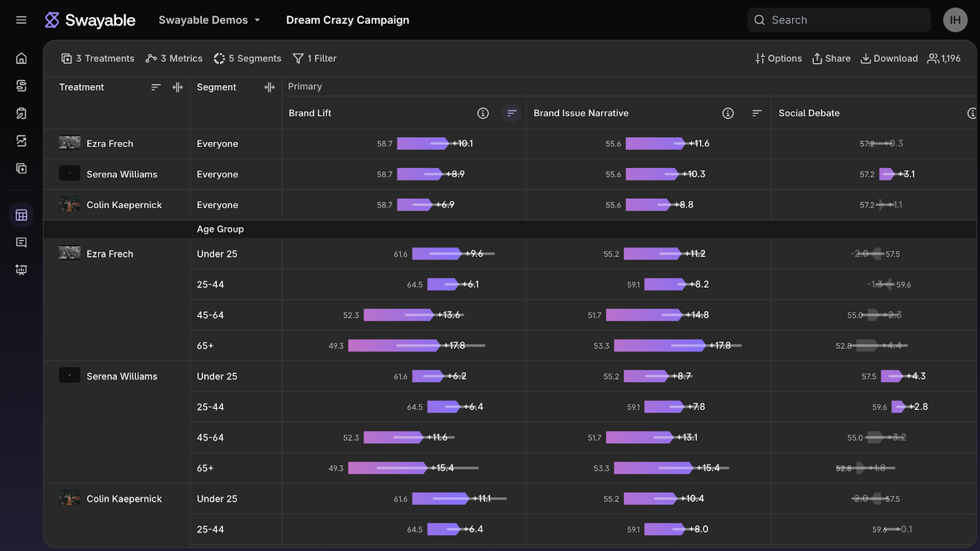Click the Dream Crazy Campaign title
This screenshot has width=980, height=551.
point(348,20)
